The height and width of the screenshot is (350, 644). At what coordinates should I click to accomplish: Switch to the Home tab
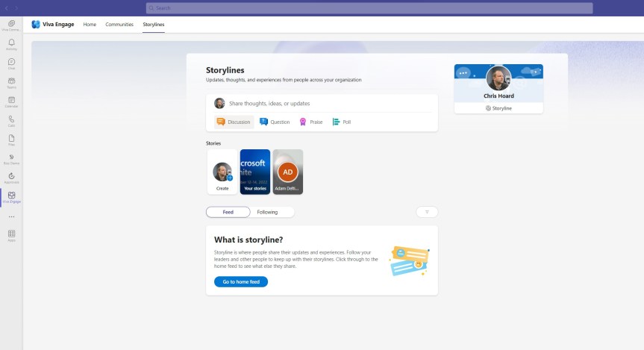[x=90, y=24]
